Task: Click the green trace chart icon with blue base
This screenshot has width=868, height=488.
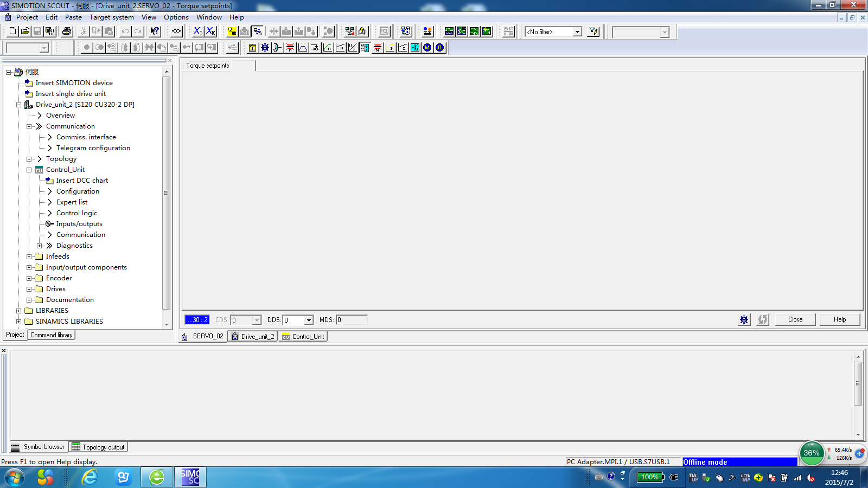Action: click(449, 31)
